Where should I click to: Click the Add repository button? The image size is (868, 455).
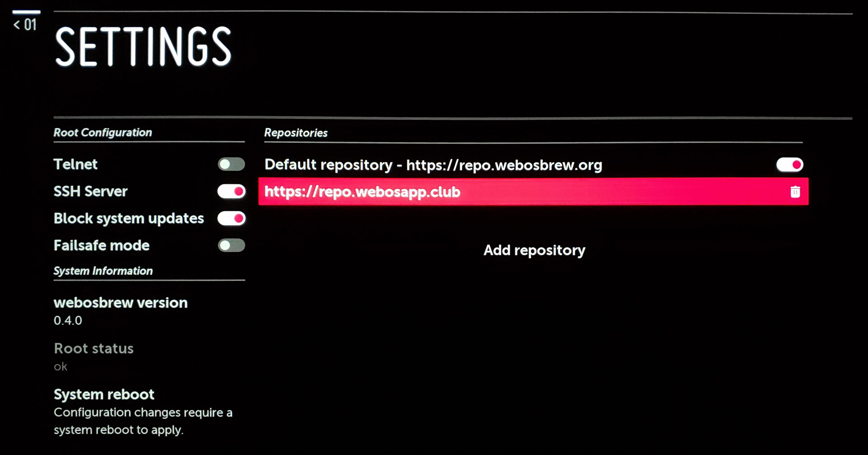(534, 250)
